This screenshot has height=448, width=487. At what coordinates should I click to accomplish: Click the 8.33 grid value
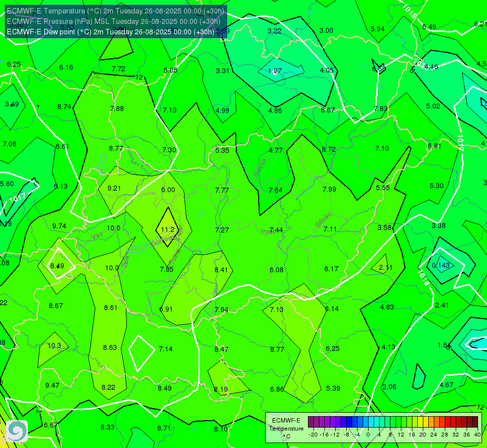[107, 427]
